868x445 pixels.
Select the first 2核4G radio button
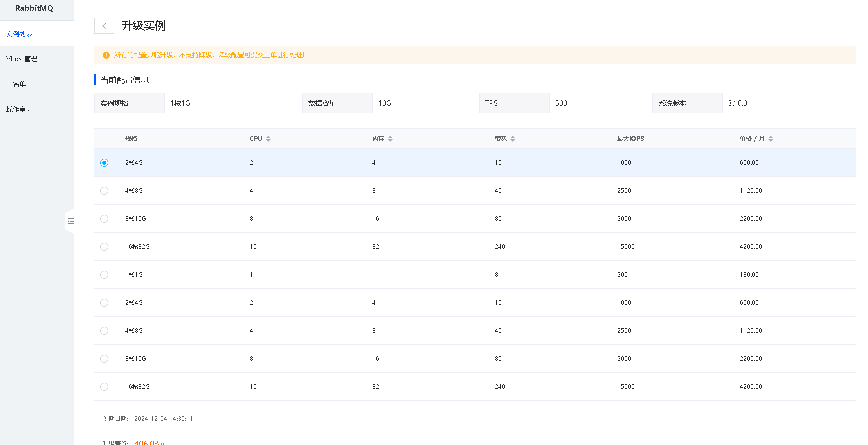point(104,163)
